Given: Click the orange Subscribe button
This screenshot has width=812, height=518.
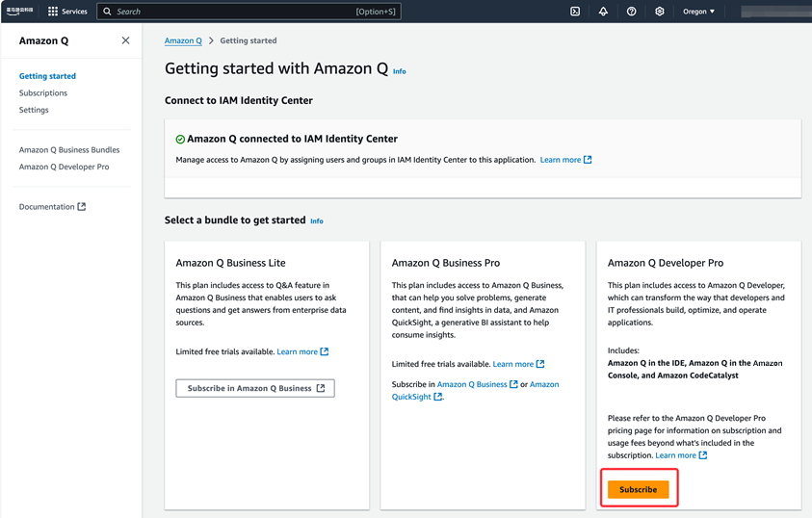Looking at the screenshot, I should click(x=638, y=489).
